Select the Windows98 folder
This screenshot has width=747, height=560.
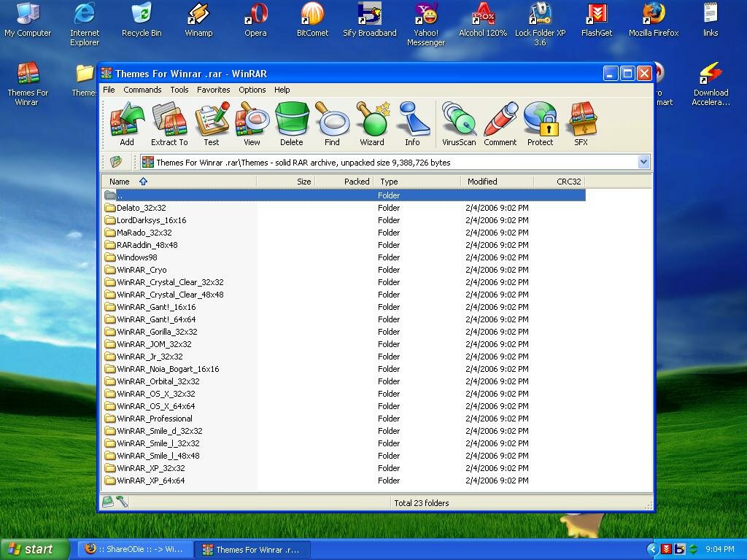(x=344, y=257)
